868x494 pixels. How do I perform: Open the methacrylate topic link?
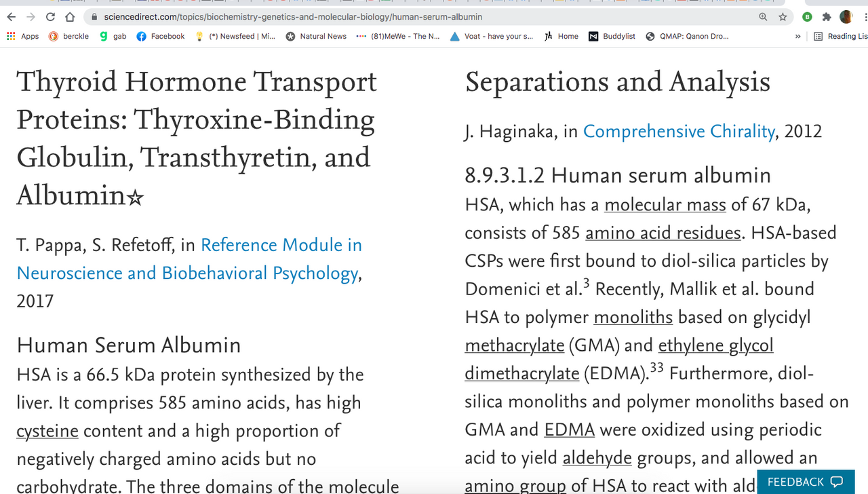[x=515, y=345]
